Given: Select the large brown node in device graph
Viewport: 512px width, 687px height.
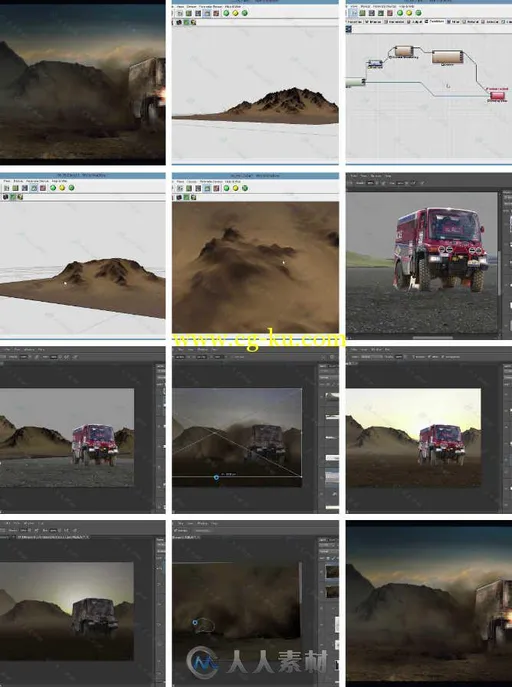Looking at the screenshot, I should coord(447,57).
